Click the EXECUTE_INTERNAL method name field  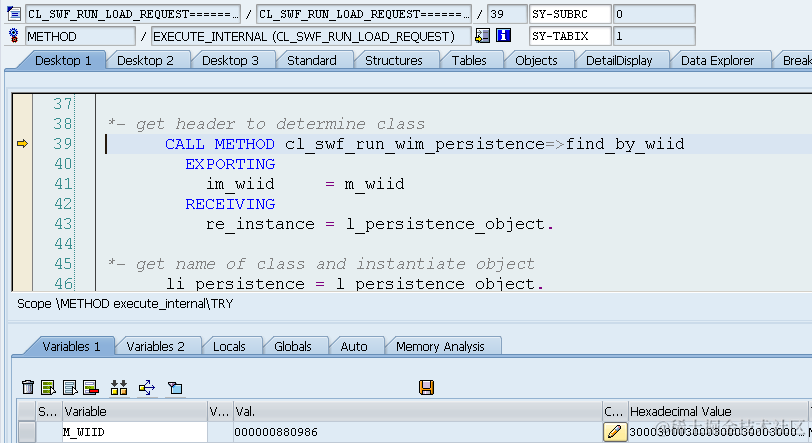311,36
